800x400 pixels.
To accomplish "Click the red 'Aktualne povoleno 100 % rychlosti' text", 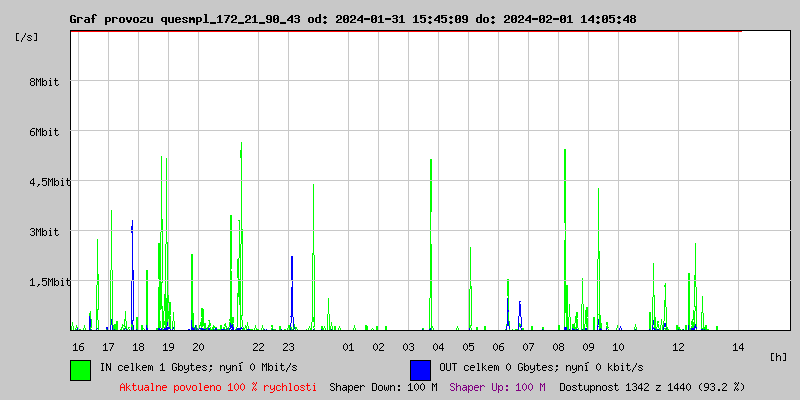I will [218, 387].
